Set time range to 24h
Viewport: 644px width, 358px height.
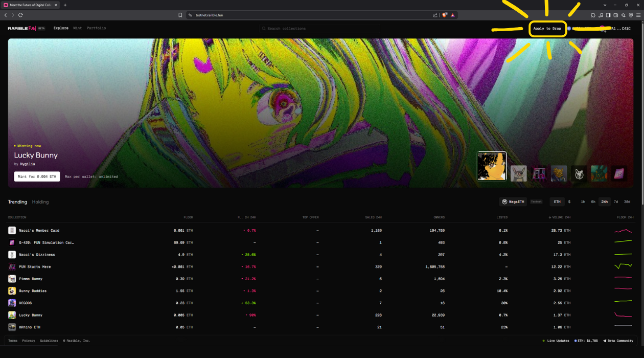point(605,202)
